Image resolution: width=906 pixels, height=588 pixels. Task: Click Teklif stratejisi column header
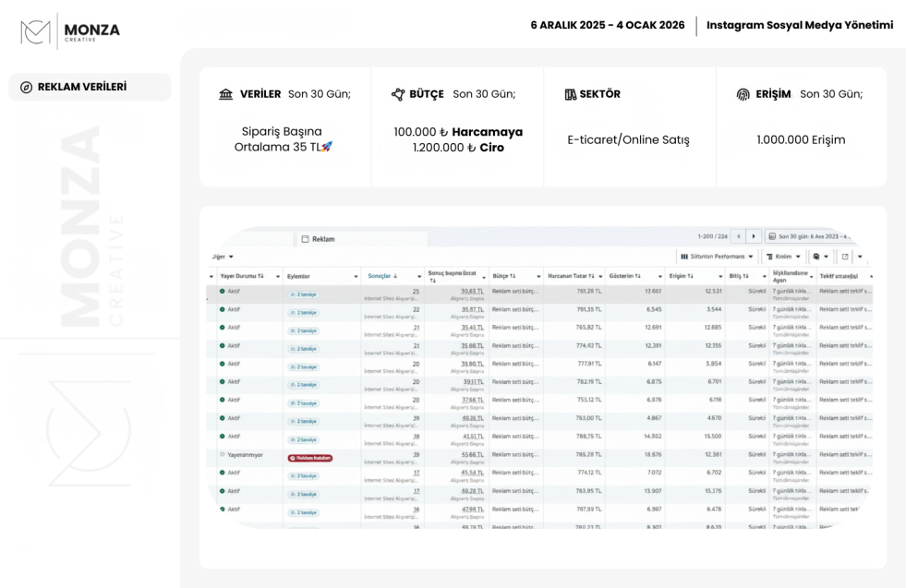pos(839,276)
